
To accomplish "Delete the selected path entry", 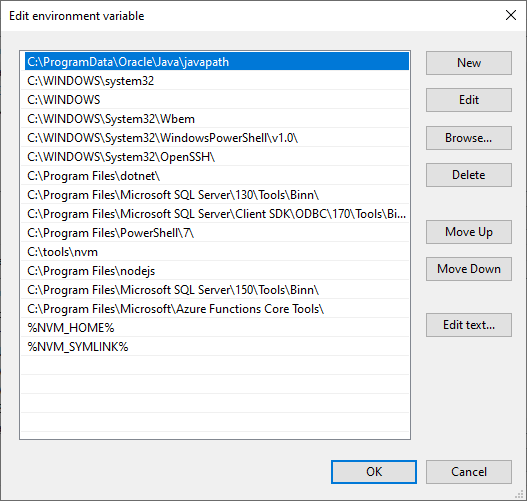I will coord(469,175).
